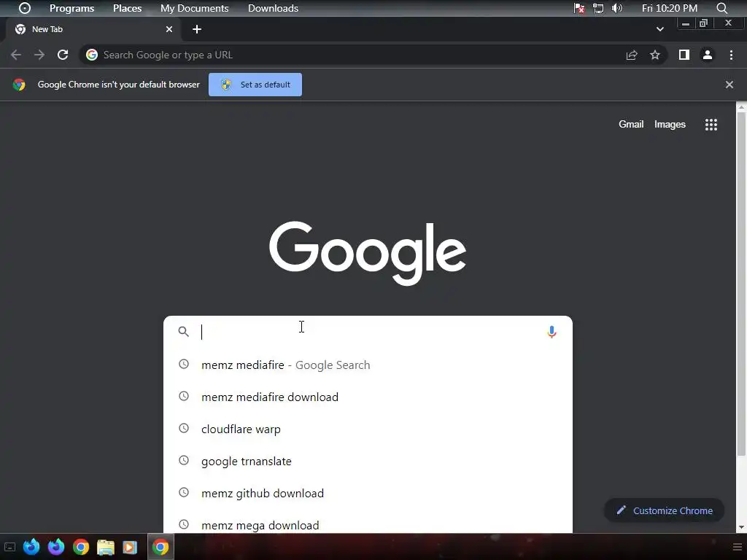The height and width of the screenshot is (560, 747).
Task: Click the flag tray icon with red X
Action: coord(579,8)
